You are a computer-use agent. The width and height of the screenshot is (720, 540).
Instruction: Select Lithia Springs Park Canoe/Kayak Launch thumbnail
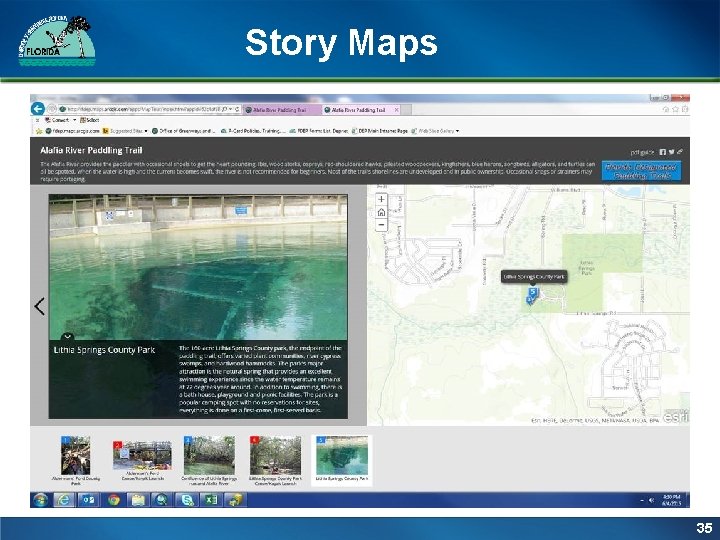point(276,461)
